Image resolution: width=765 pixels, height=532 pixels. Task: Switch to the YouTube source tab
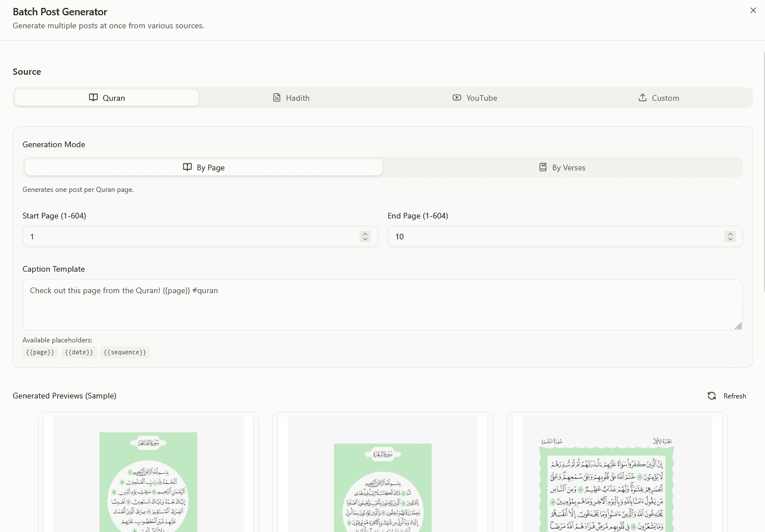pyautogui.click(x=475, y=97)
